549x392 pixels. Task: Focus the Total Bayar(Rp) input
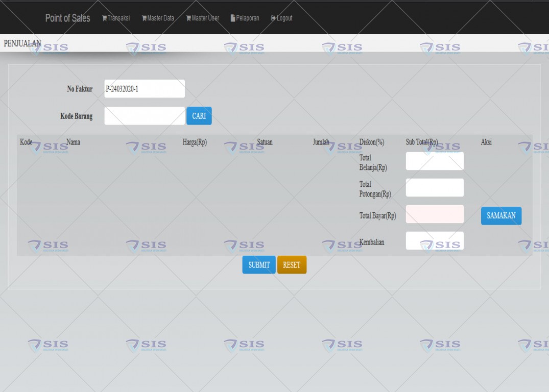(435, 214)
